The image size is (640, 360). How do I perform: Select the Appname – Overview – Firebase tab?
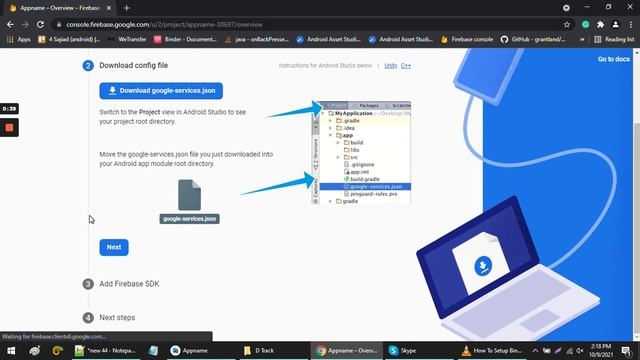59,8
